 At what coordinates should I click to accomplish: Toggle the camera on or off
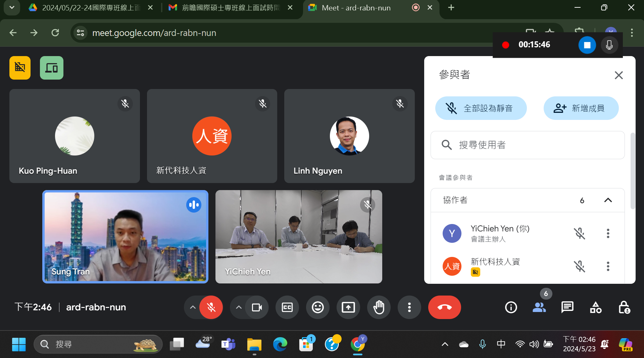coord(257,307)
